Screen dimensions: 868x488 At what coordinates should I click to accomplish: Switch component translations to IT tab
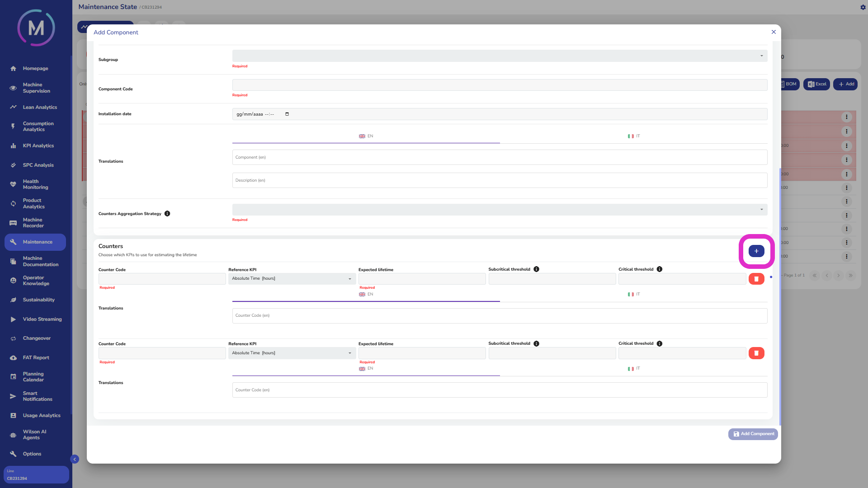633,136
